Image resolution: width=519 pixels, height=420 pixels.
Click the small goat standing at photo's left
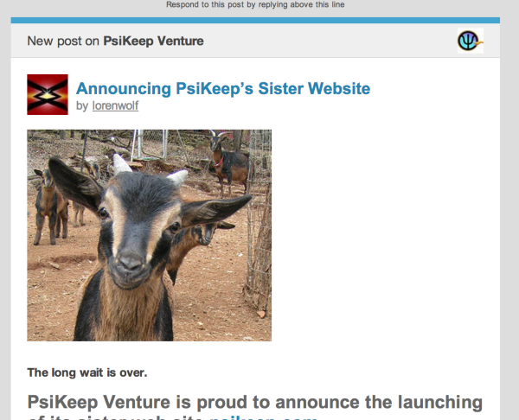50,206
